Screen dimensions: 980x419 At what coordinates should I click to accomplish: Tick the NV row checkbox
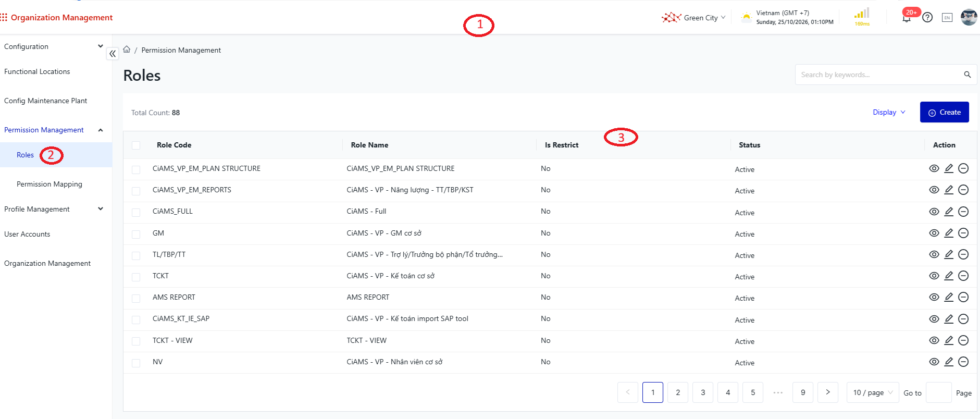point(136,363)
